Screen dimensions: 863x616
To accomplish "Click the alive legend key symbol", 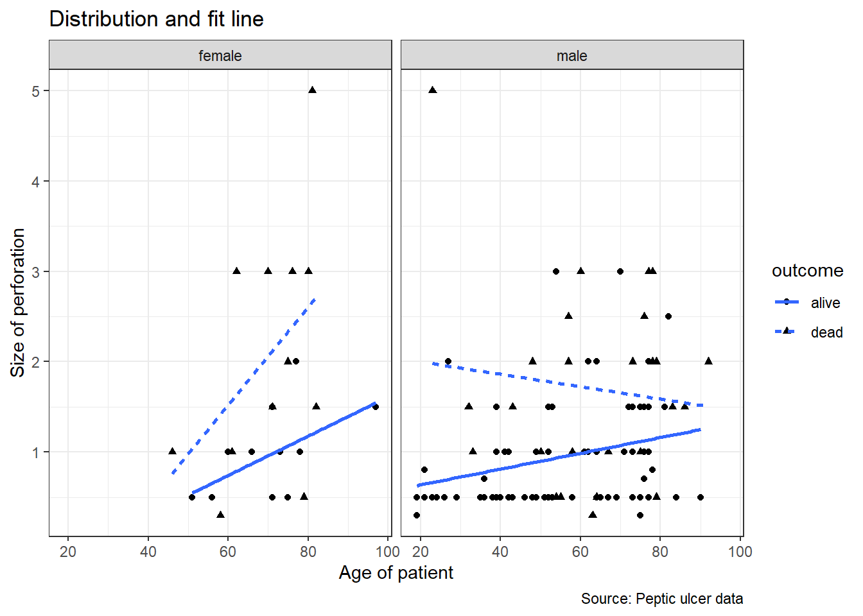I will (787, 302).
